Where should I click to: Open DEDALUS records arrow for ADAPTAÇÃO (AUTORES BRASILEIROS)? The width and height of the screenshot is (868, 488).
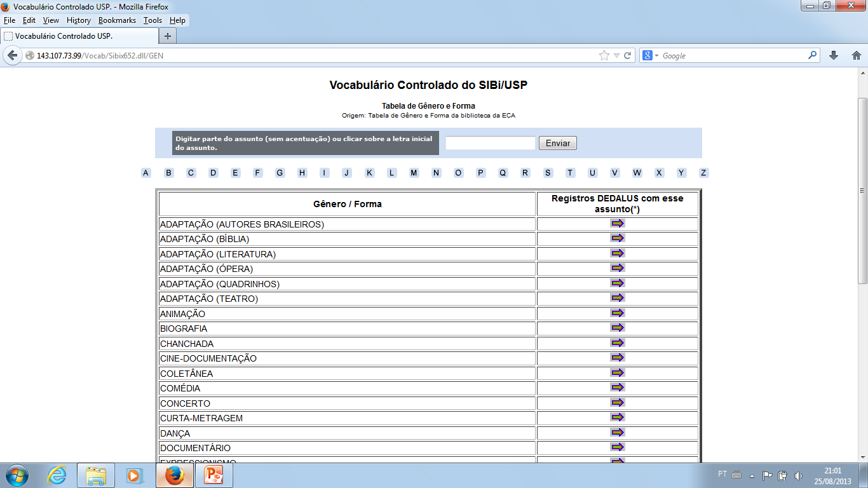[x=618, y=223]
